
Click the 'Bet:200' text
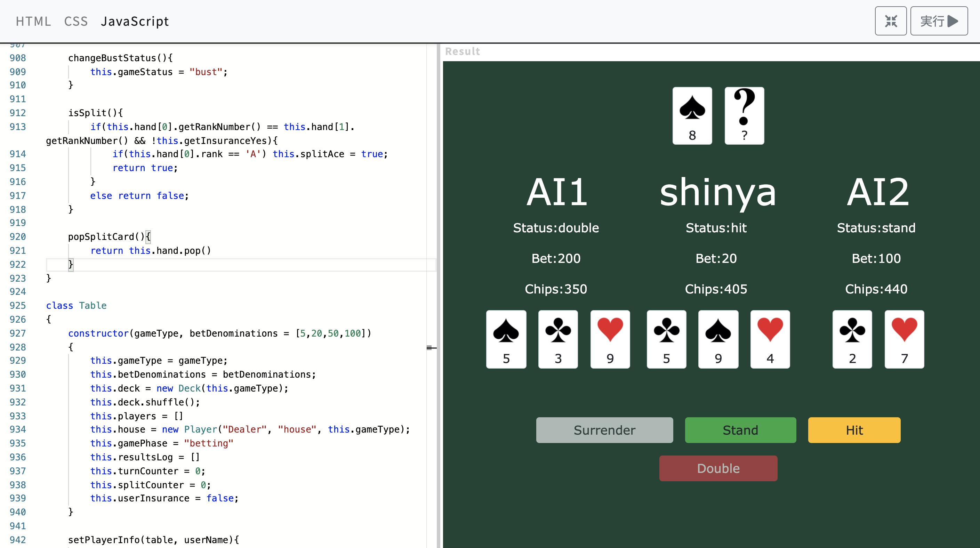point(556,259)
